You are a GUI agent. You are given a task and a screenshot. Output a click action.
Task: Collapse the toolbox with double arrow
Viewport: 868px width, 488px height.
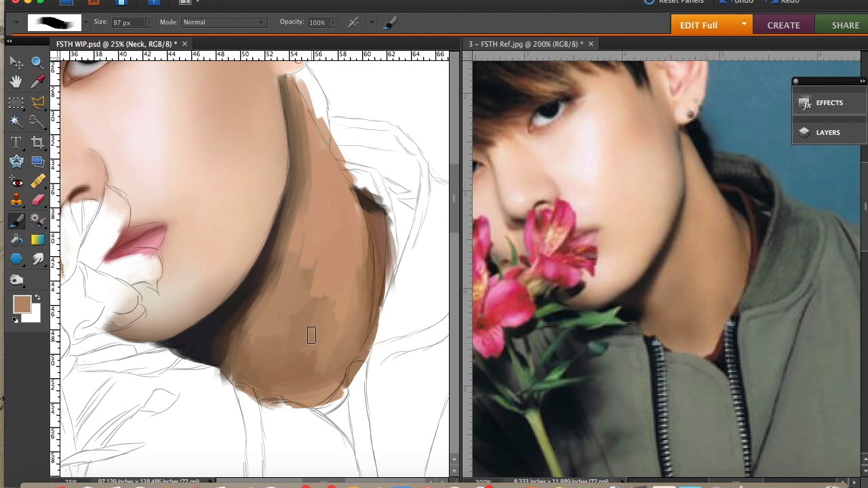click(x=9, y=42)
